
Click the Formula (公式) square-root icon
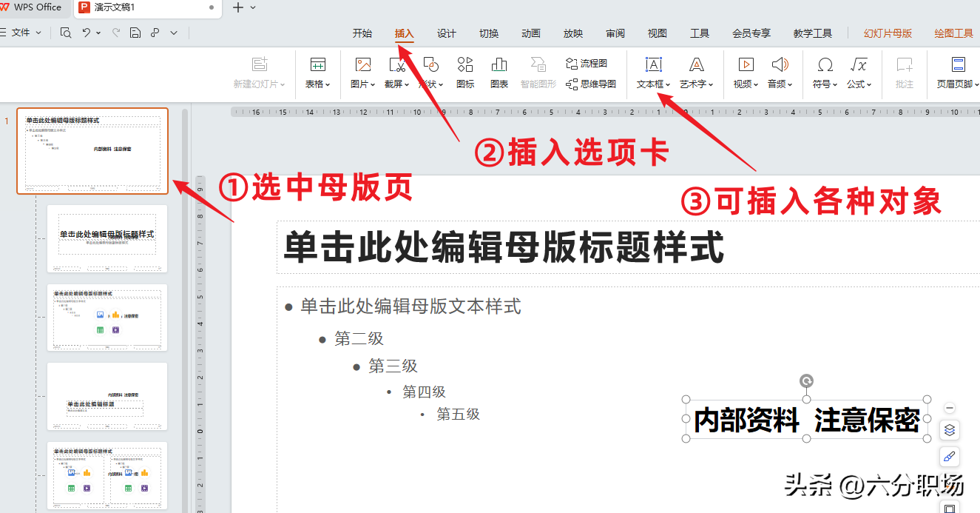tap(859, 64)
